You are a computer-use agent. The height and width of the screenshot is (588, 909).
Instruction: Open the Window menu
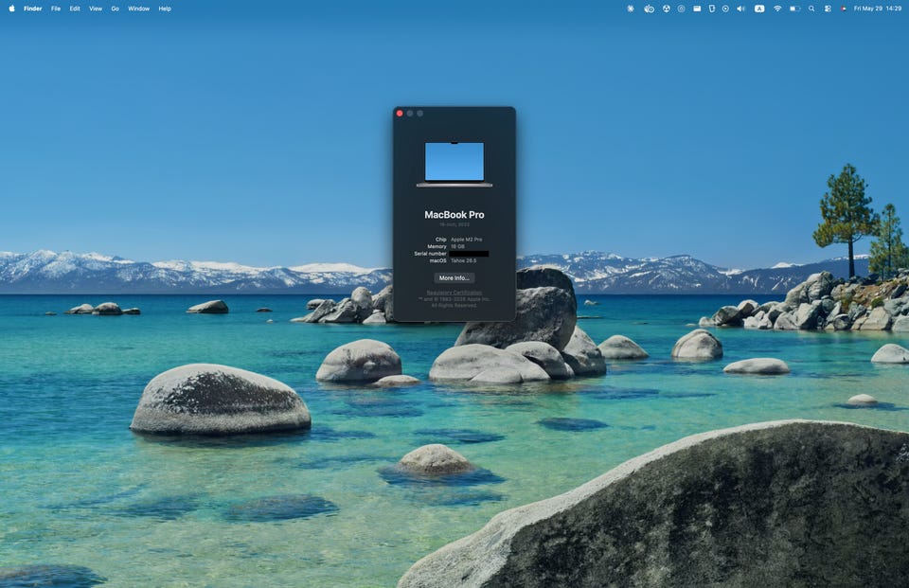point(138,9)
